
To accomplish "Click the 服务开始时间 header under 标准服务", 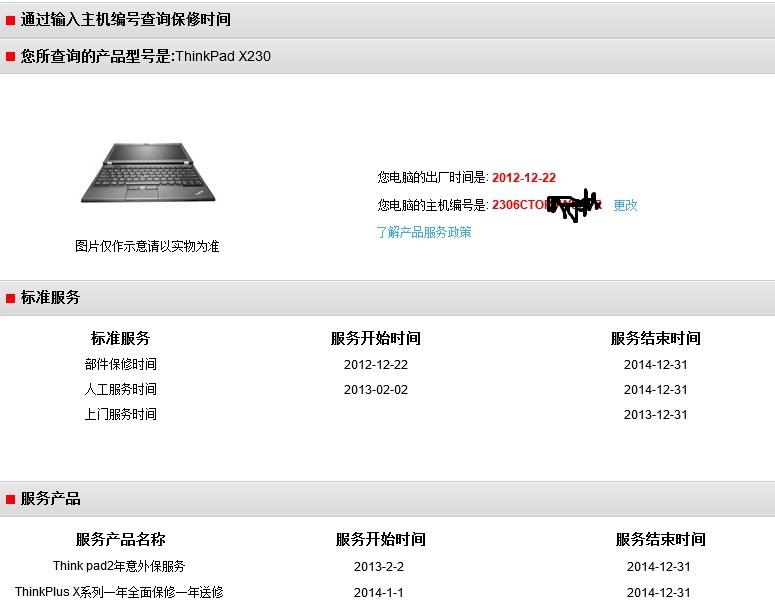I will pos(375,339).
